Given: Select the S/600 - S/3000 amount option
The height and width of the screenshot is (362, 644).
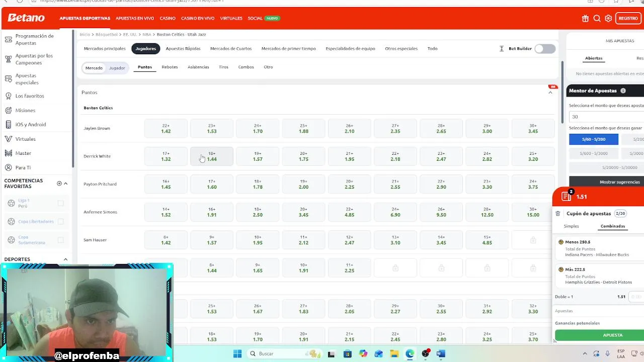Looking at the screenshot, I should (x=594, y=153).
